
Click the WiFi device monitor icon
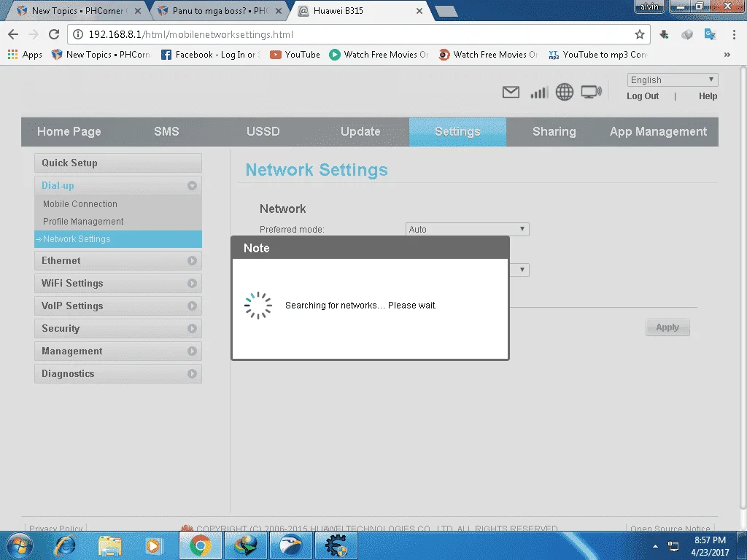coord(591,92)
